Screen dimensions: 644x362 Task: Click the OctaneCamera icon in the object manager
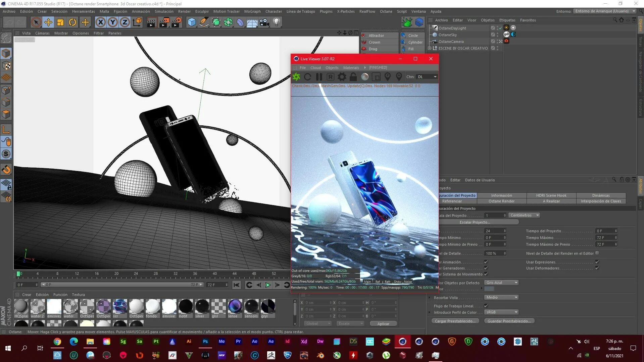pos(434,41)
